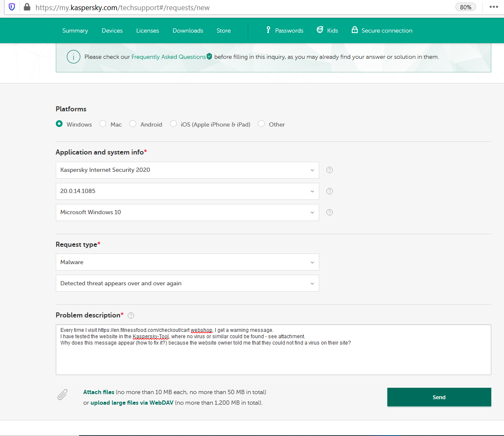Open the Malware request type dropdown
The image size is (504, 436).
point(187,262)
